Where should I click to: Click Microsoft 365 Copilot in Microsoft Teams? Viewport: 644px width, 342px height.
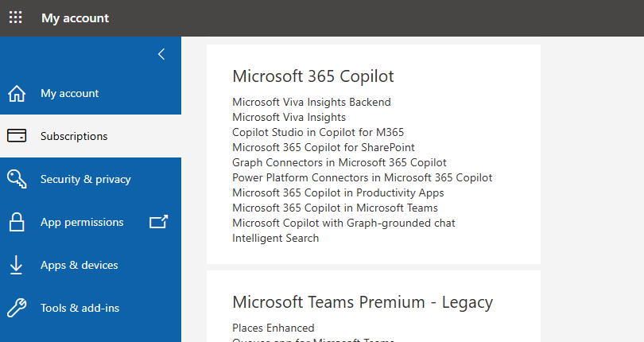tap(336, 208)
